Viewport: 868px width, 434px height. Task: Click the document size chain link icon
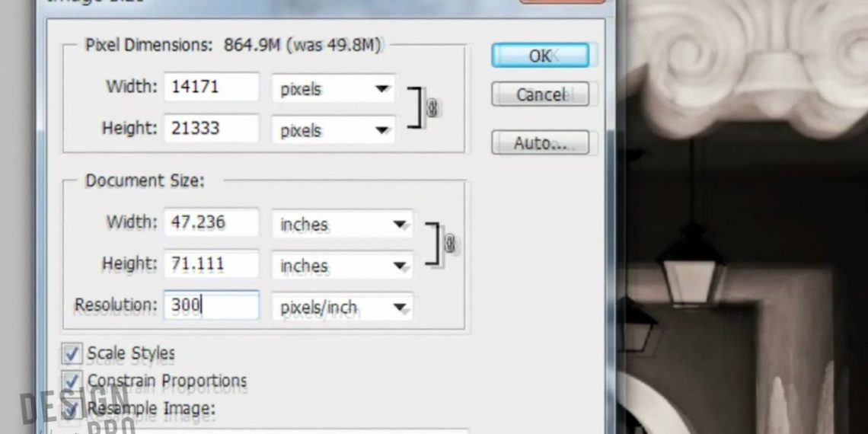pos(450,244)
